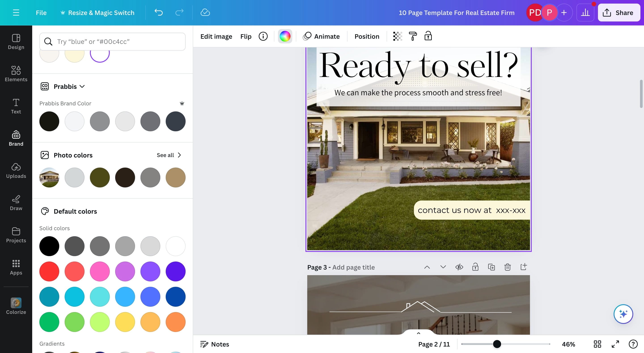Screen dimensions: 644x353
Task: Open the Uploads panel
Action: 16,171
